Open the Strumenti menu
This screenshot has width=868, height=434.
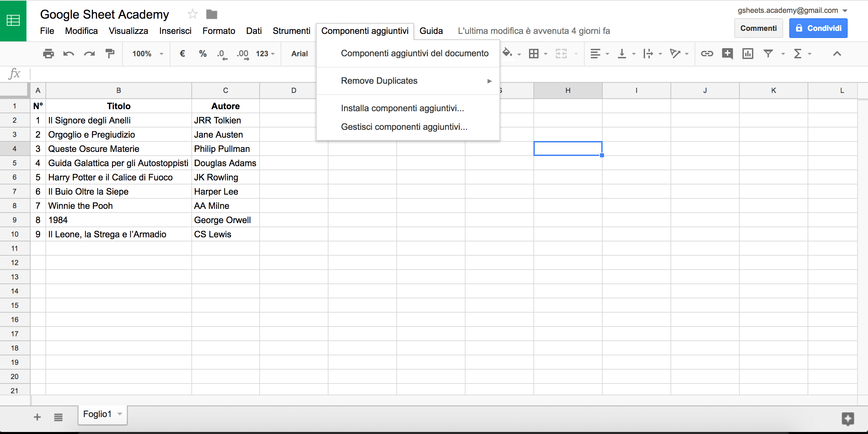coord(291,31)
